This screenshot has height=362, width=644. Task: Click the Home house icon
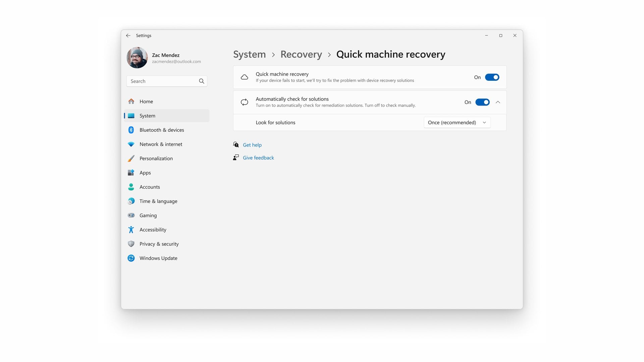click(131, 101)
